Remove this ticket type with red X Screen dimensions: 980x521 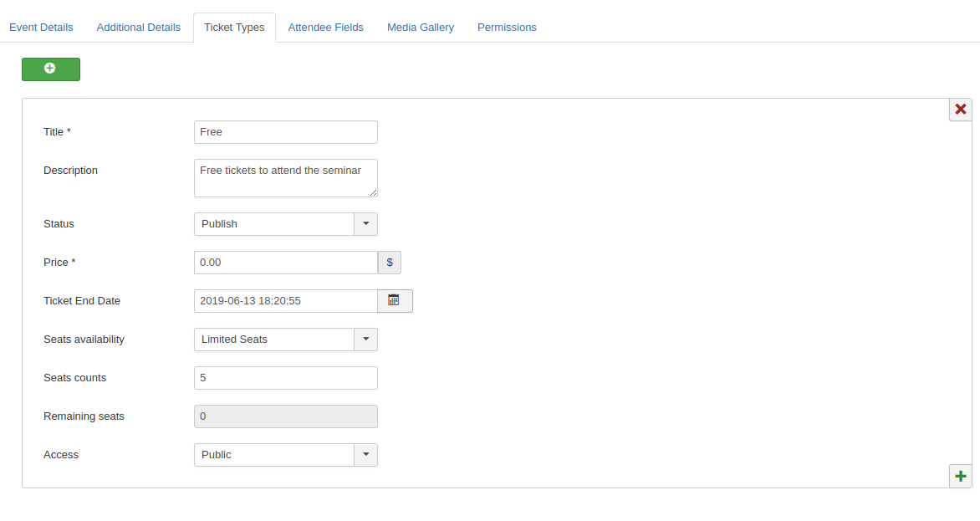(960, 110)
